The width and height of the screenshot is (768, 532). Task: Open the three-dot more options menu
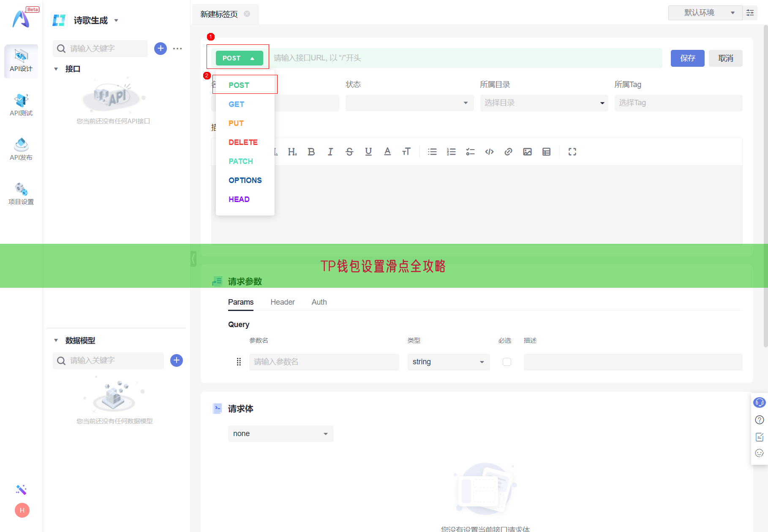tap(177, 49)
